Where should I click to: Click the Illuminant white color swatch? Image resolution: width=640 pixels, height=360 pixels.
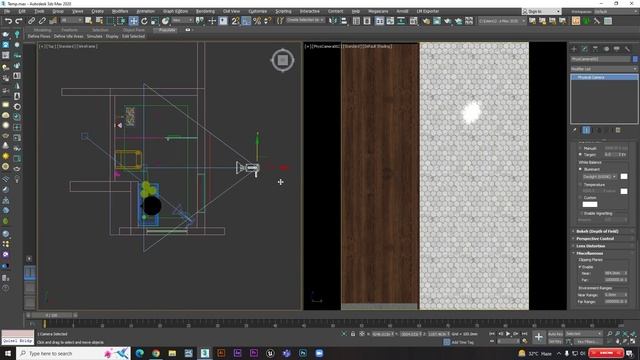(x=624, y=176)
